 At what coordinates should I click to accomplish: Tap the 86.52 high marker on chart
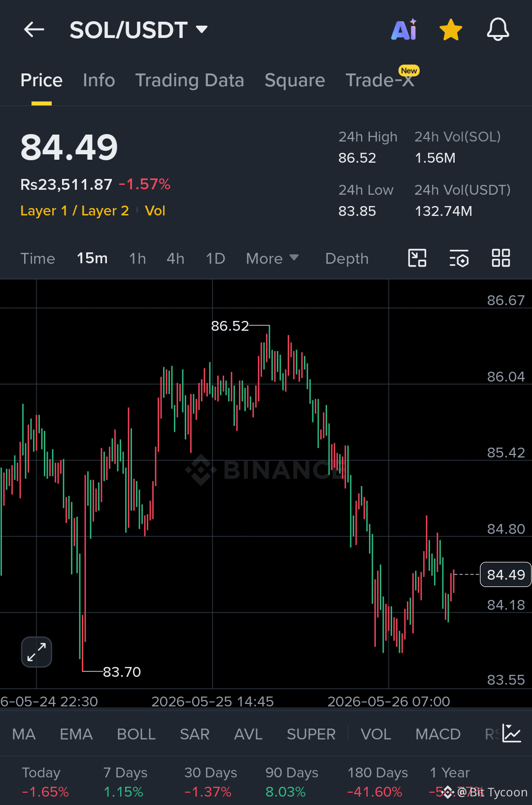(230, 326)
